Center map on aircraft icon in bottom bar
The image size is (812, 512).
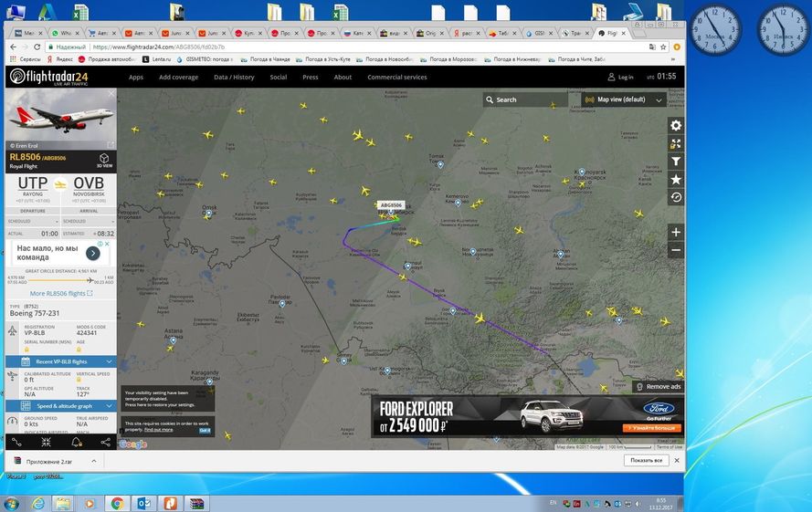coord(46,442)
